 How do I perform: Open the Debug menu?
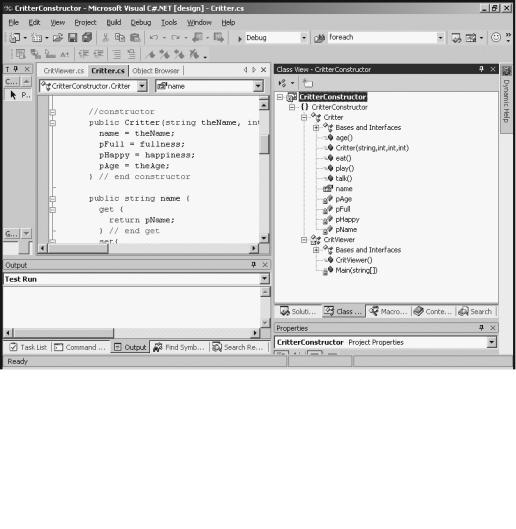point(141,23)
